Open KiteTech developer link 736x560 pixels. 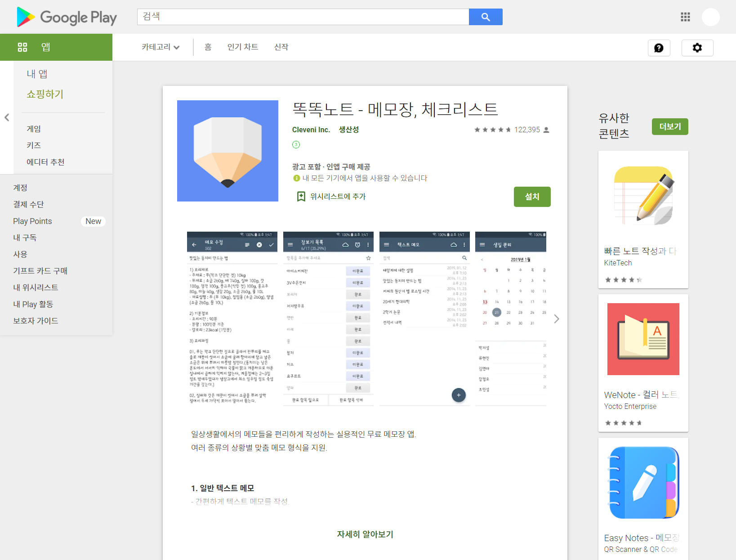tap(618, 263)
